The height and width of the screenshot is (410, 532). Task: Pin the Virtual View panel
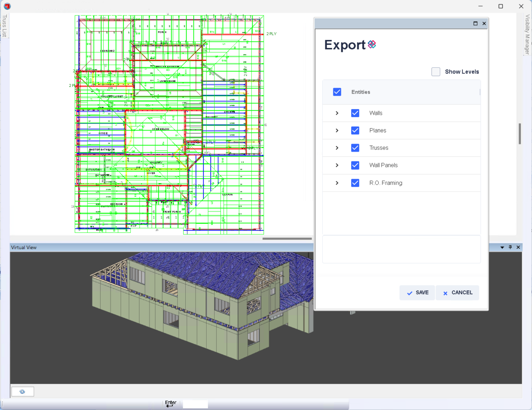510,247
